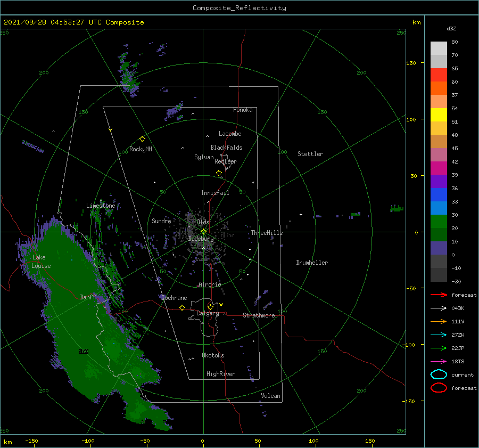Select the bright green 20-30 dBZ swatch
This screenshot has height=448, width=479.
pos(439,222)
